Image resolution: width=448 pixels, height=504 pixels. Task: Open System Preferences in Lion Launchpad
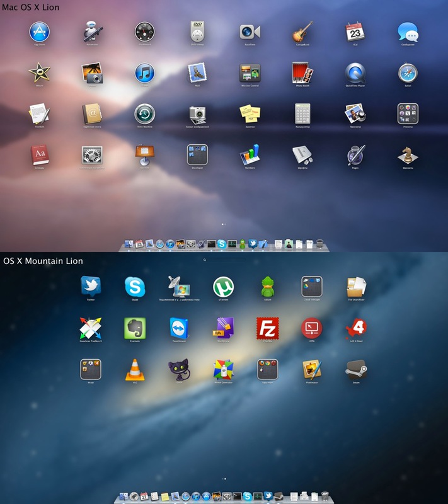pos(92,155)
